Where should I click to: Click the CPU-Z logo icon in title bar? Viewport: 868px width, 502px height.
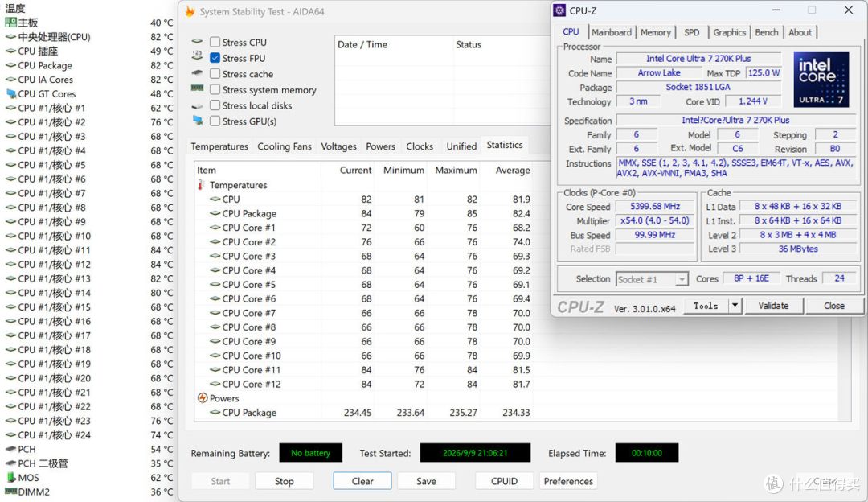(x=559, y=10)
